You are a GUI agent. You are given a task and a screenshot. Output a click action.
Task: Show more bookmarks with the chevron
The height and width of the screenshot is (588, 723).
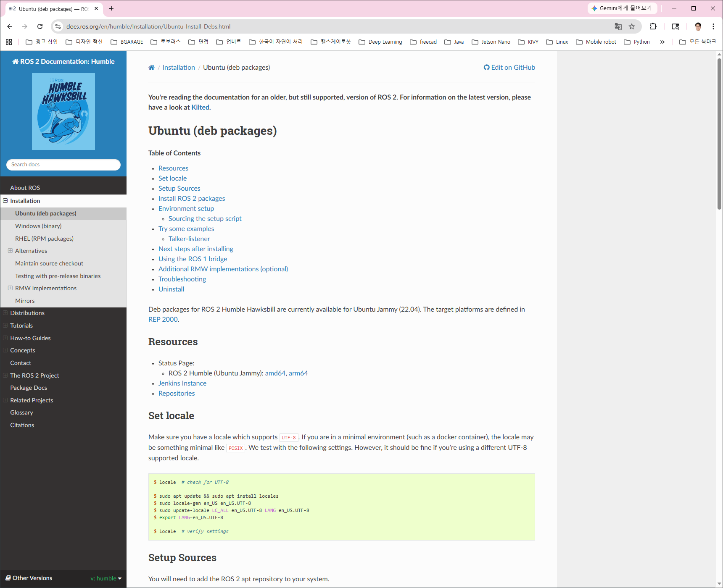[x=662, y=42]
